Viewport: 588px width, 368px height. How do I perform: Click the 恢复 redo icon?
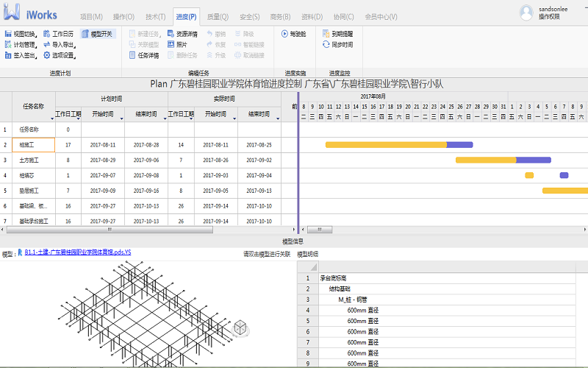tap(209, 44)
